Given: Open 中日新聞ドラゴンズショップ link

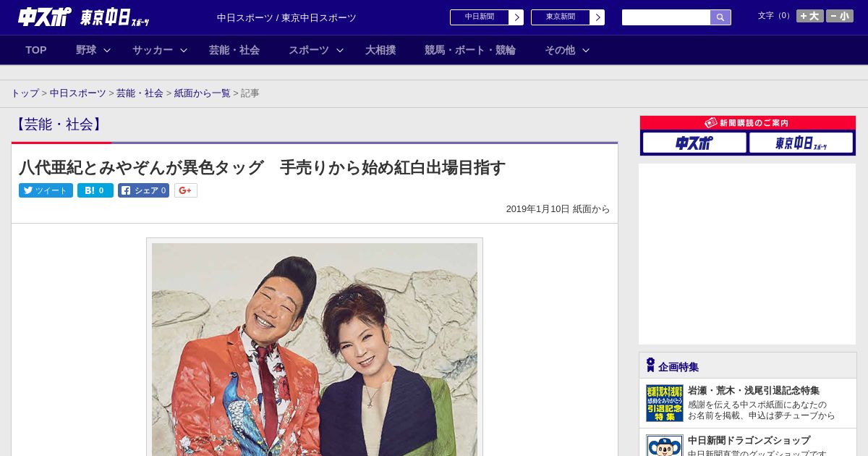Looking at the screenshot, I should (749, 440).
